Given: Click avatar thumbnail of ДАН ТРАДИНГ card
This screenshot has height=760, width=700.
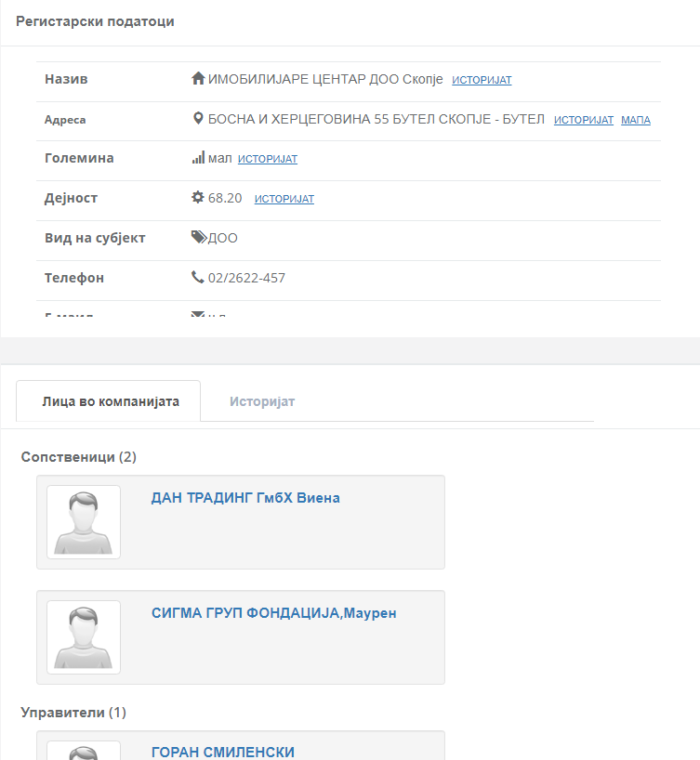Looking at the screenshot, I should click(x=84, y=522).
